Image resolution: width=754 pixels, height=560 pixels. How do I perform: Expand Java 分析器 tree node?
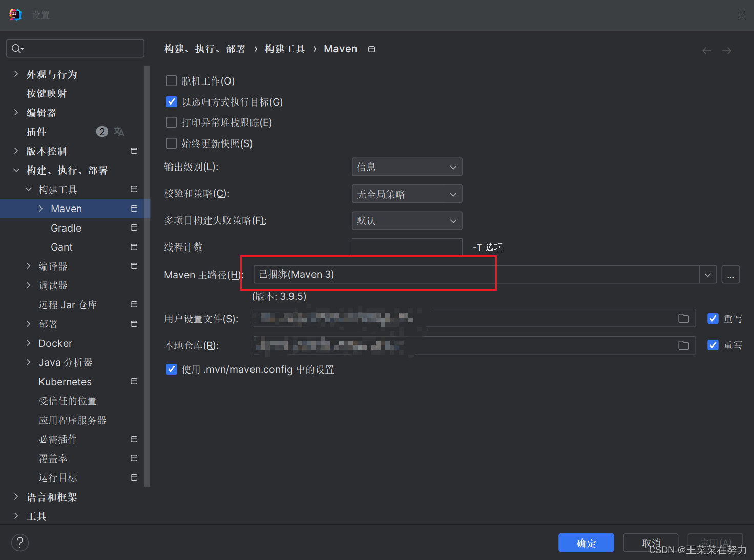click(x=29, y=362)
